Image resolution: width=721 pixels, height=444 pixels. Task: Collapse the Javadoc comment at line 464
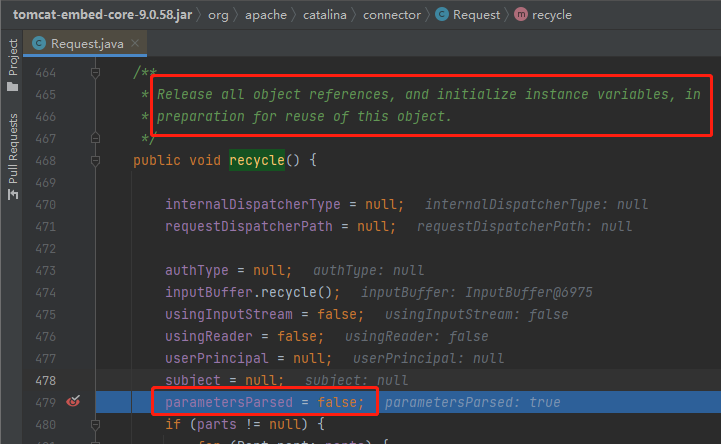coord(95,73)
